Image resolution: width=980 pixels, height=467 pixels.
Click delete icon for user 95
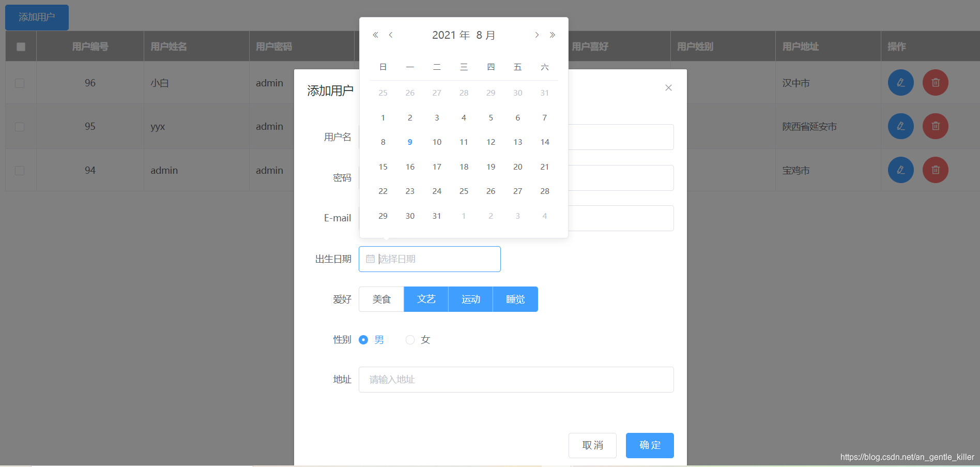[935, 126]
